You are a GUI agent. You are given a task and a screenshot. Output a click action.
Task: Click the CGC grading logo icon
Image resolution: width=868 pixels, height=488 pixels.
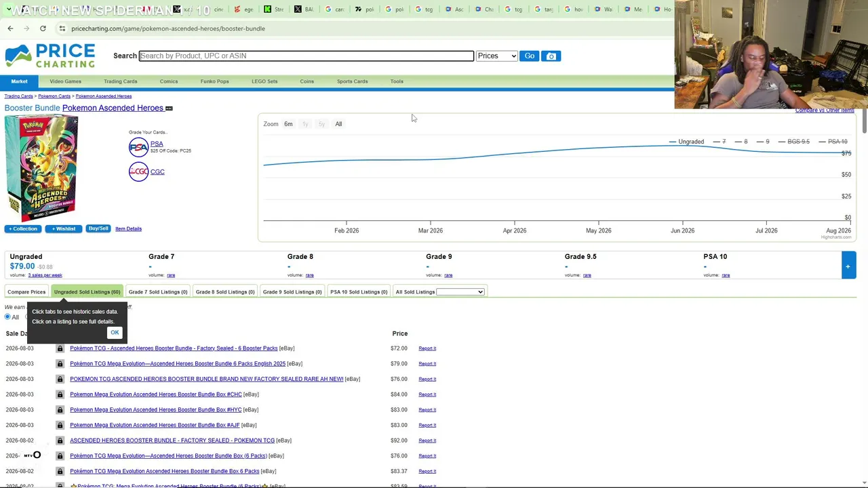(138, 171)
